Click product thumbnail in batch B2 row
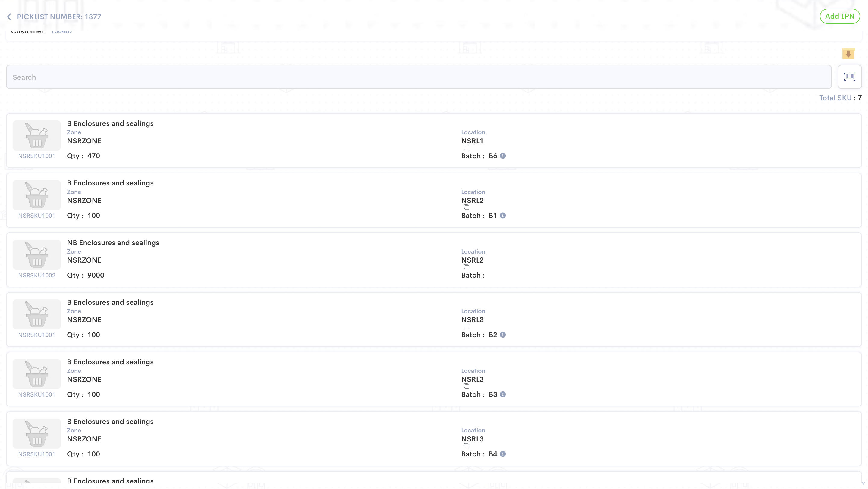The image size is (868, 489). pos(37,314)
